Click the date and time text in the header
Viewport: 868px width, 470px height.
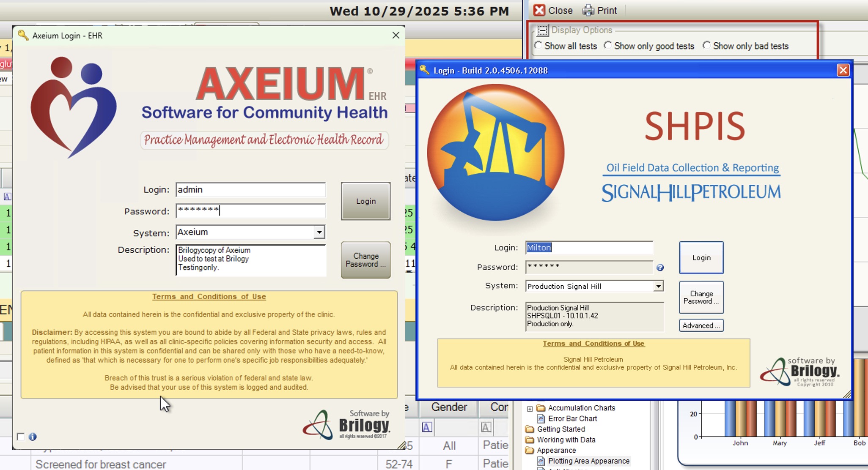419,11
